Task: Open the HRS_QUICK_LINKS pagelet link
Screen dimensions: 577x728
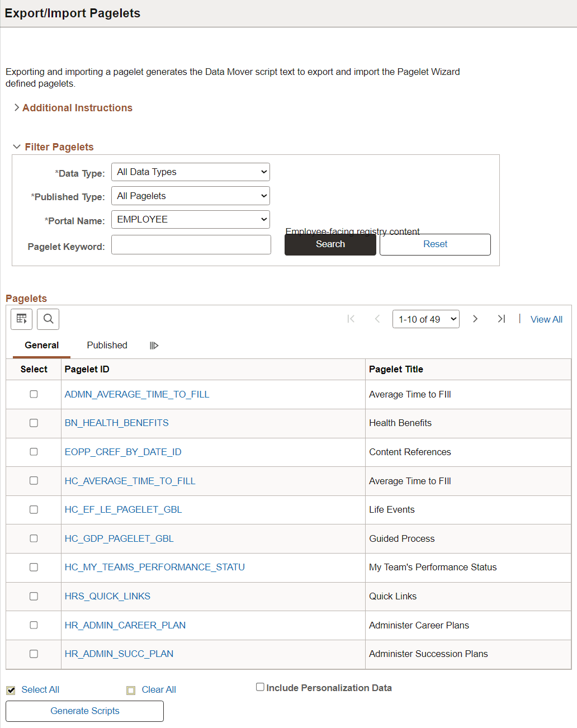Action: (107, 596)
